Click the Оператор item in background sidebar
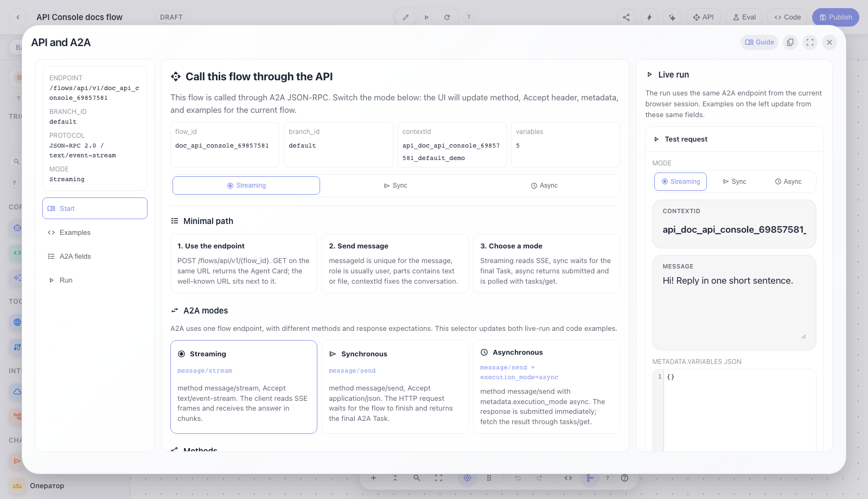 click(x=47, y=486)
